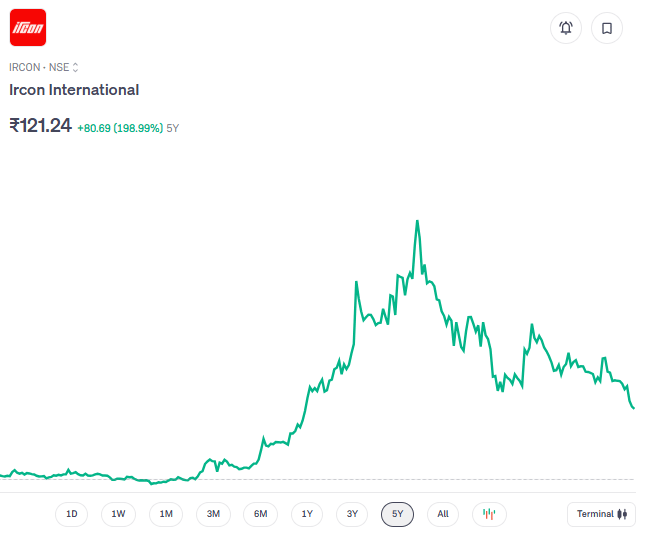The image size is (657, 540).
Task: Show the 1Y price history
Action: tap(307, 514)
